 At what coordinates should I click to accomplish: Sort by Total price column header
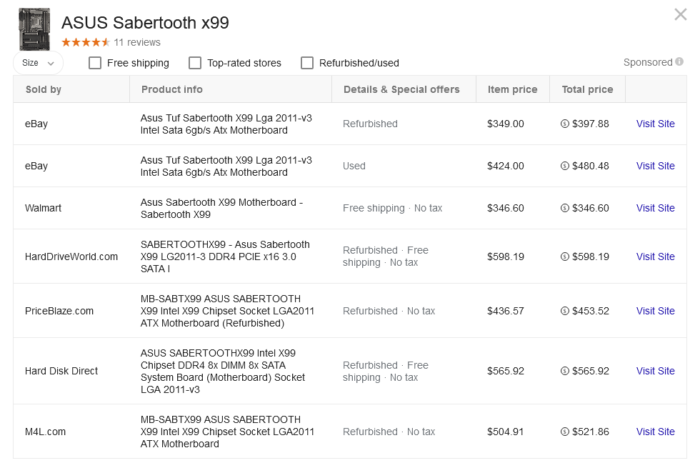587,89
